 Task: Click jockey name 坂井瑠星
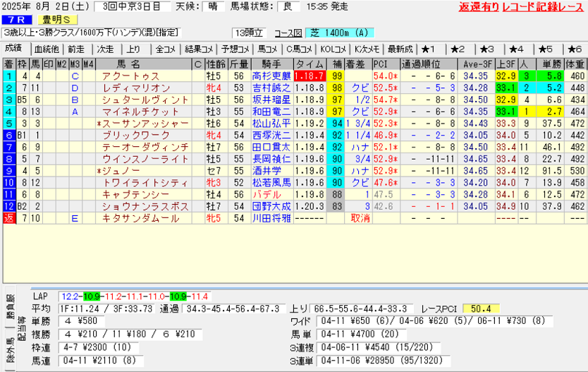pyautogui.click(x=271, y=100)
